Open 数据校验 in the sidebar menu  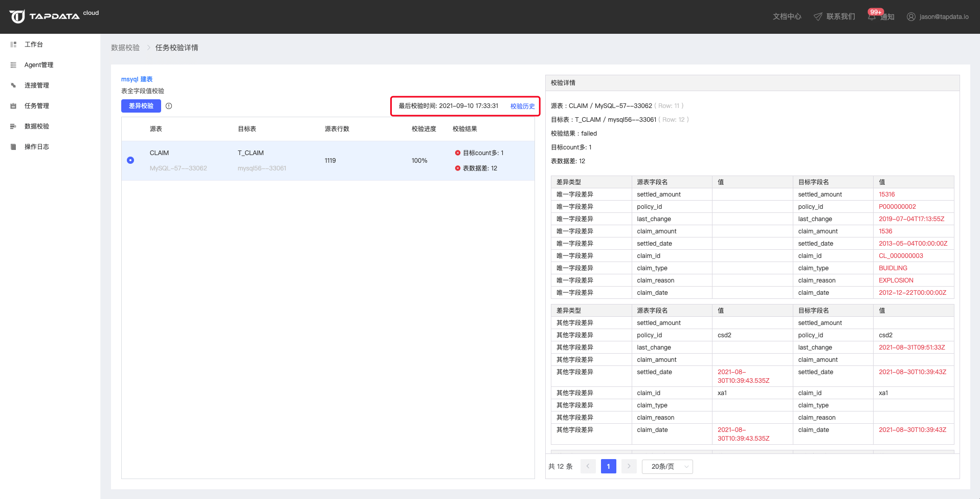[x=37, y=126]
